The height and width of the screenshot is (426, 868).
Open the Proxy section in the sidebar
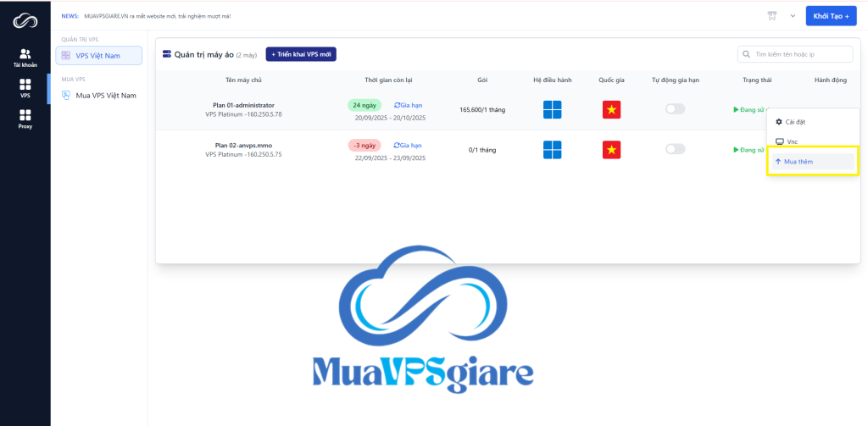click(x=25, y=120)
